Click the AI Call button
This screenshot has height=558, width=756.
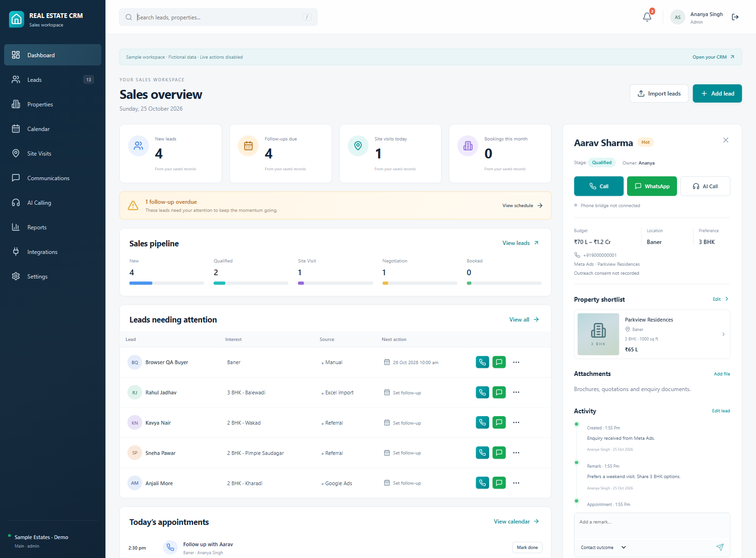click(705, 186)
